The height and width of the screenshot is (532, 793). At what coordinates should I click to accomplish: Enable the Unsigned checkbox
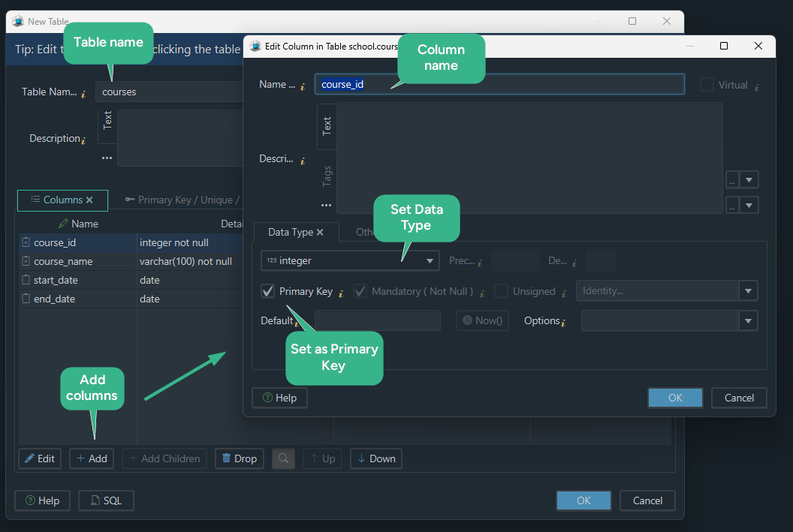tap(501, 291)
